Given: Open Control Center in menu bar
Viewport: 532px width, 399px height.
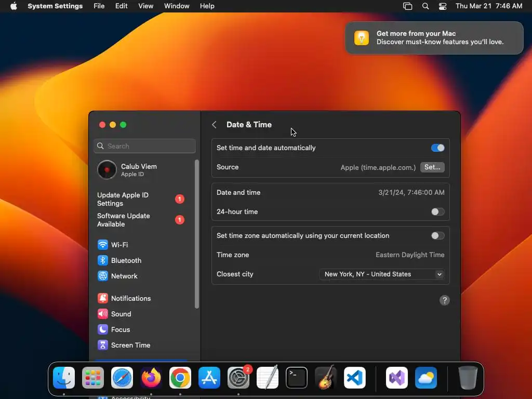Looking at the screenshot, I should coord(443,6).
